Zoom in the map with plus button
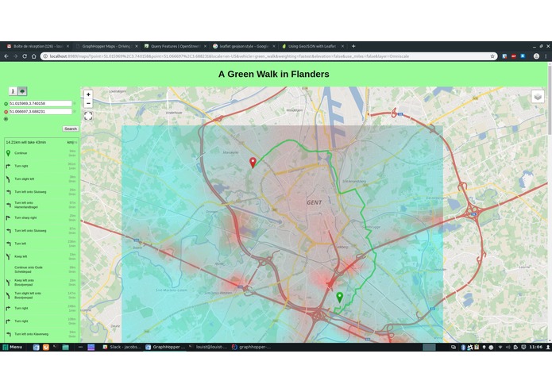Viewport: 552px width, 392px height. [88, 94]
